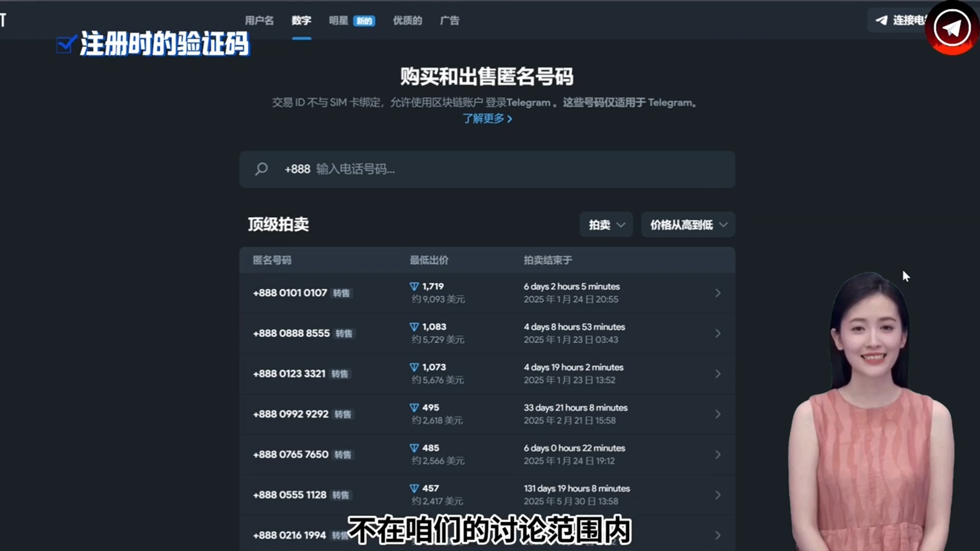Switch to the 数字 tab

click(x=301, y=20)
